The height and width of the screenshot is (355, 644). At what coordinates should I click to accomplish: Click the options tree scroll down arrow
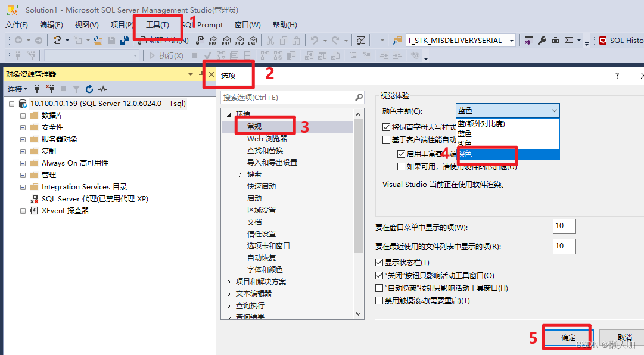point(359,314)
